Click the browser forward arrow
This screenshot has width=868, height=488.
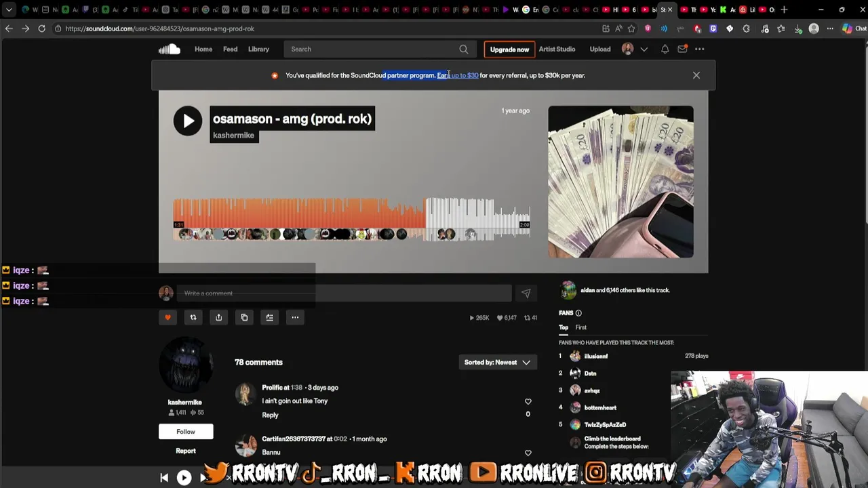point(25,28)
